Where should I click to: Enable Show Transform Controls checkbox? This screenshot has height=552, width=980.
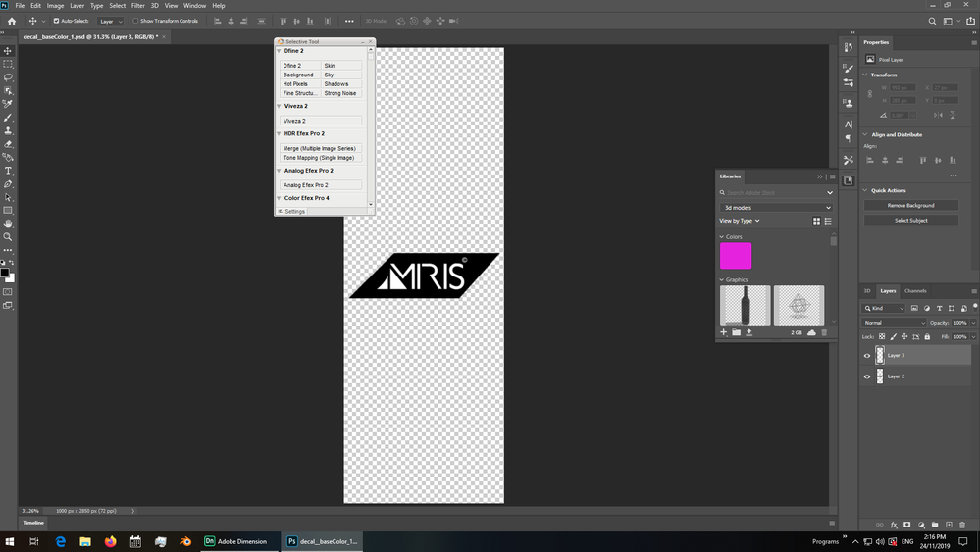(135, 21)
